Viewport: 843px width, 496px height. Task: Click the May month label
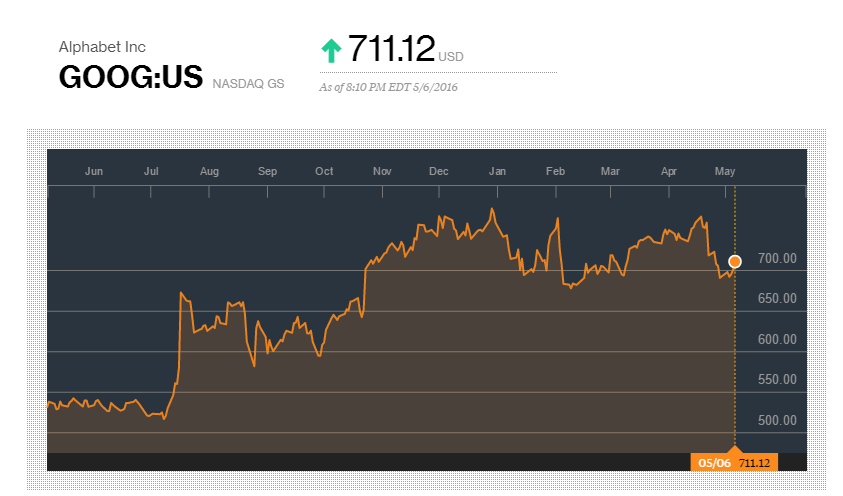point(725,171)
